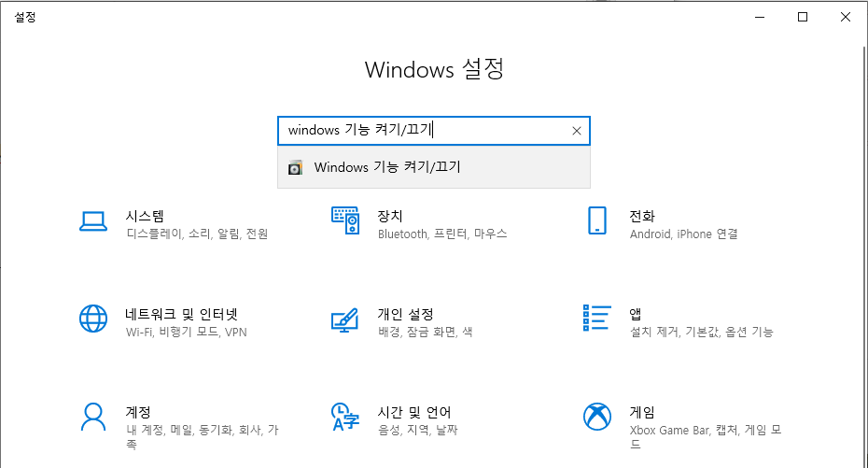This screenshot has width=868, height=468.
Task: Click the text 내 계정, 메일, 동기화
Action: coord(179,431)
